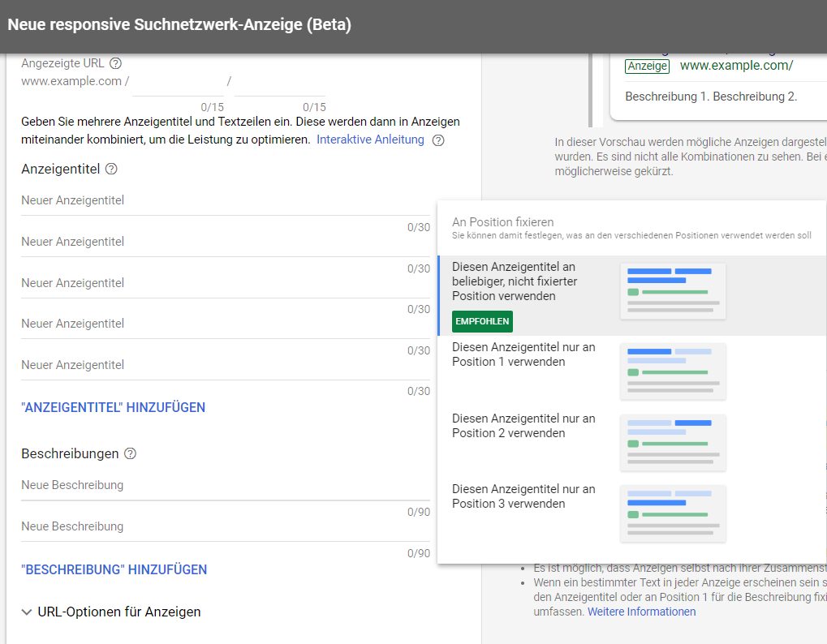The width and height of the screenshot is (827, 644).
Task: Click ANZEIGENTITEL HINZUFÜGEN to add headline
Action: pos(114,408)
